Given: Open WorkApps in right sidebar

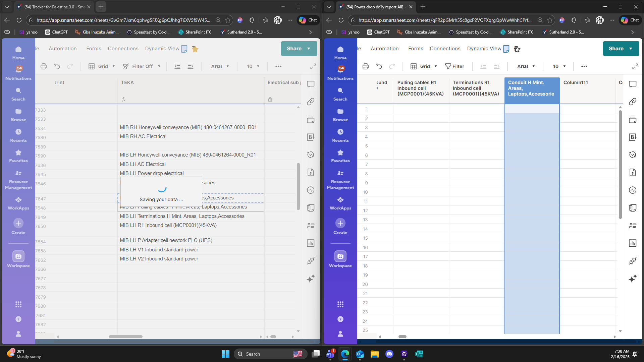Looking at the screenshot, I should pyautogui.click(x=340, y=203).
